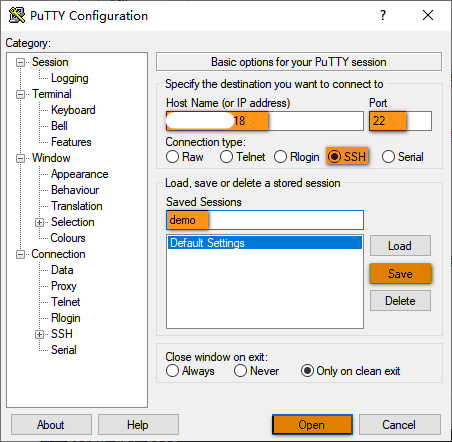Open the Appearance category
This screenshot has width=452, height=442.
79,174
